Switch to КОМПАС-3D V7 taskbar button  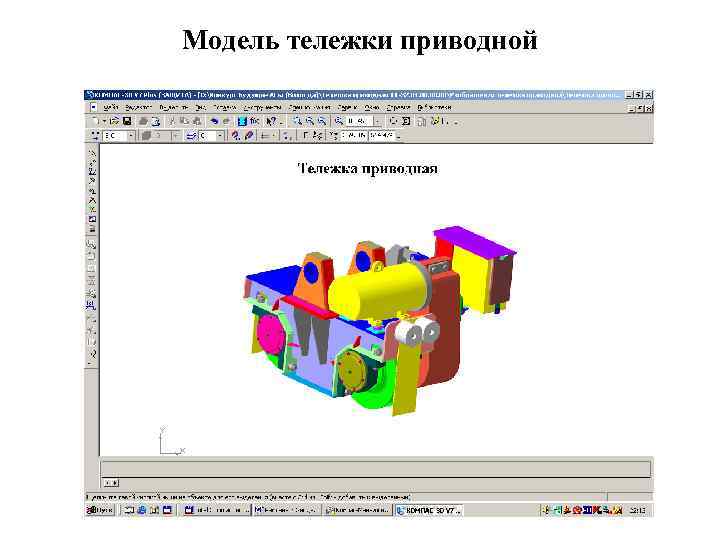coord(428,510)
